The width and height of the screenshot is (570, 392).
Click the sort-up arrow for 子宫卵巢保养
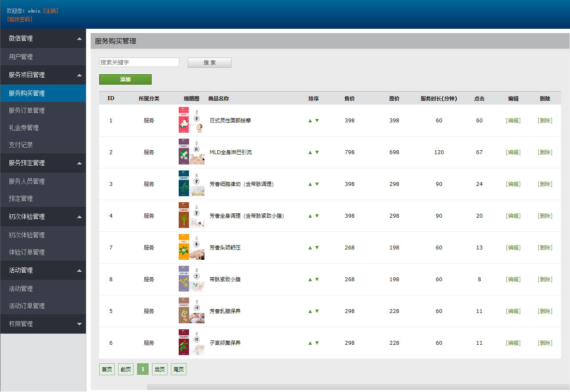tap(310, 343)
